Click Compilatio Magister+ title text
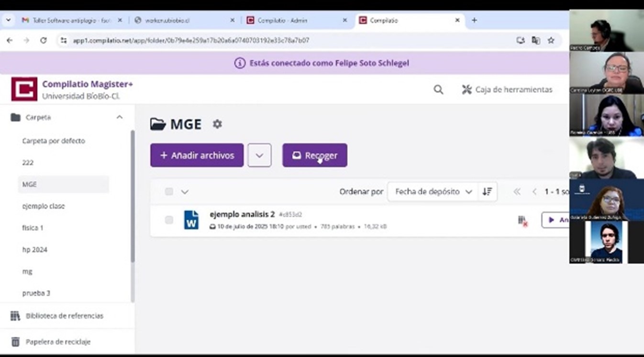Screen dimensions: 644x357 coord(88,84)
